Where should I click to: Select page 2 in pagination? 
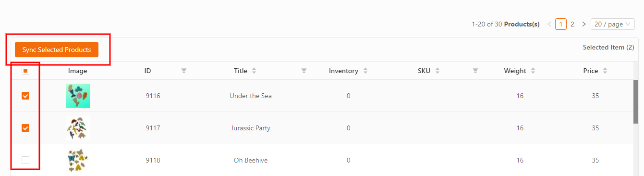(x=572, y=24)
